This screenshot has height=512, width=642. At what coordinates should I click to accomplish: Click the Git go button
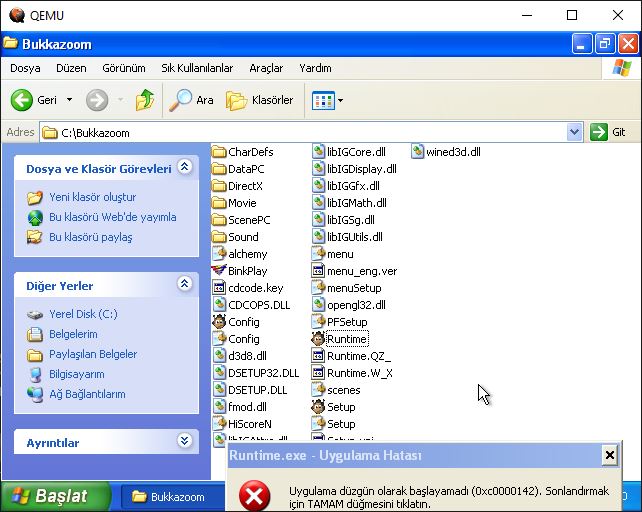(608, 132)
